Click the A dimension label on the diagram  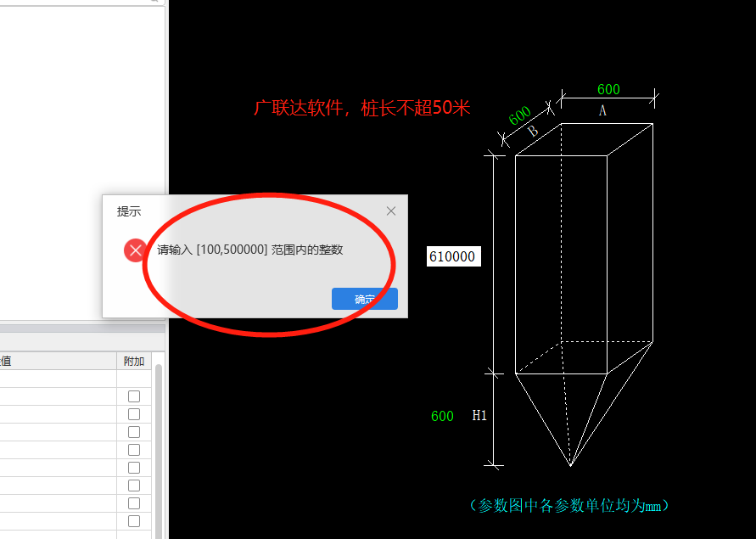[602, 110]
